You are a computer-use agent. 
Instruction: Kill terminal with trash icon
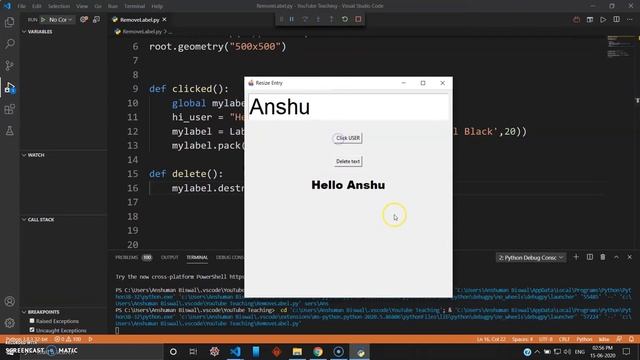tap(603, 257)
